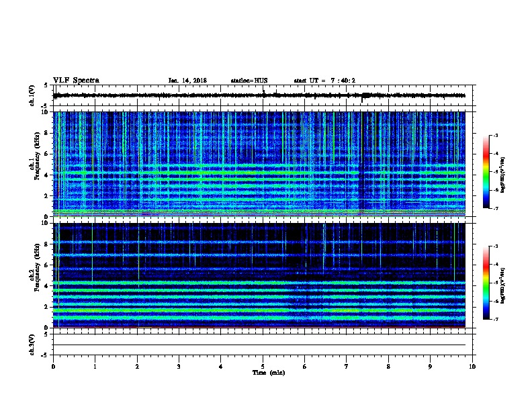Click the color scale bar beside ch.2
532x411 pixels.
(x=486, y=283)
